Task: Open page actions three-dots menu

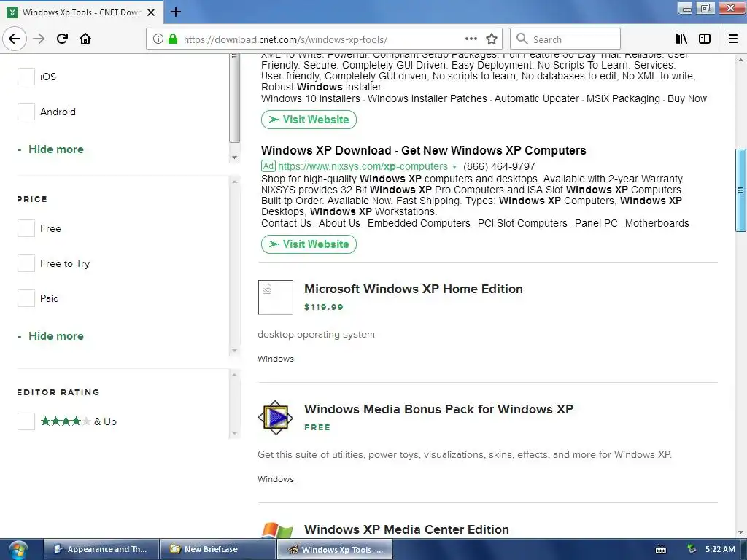Action: (x=471, y=39)
